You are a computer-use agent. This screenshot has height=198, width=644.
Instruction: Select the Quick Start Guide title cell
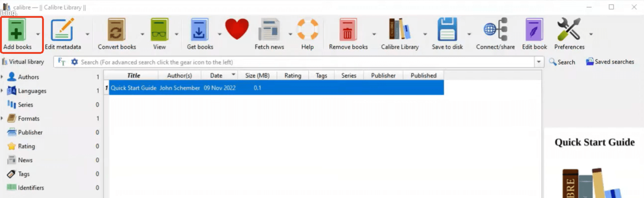[134, 88]
